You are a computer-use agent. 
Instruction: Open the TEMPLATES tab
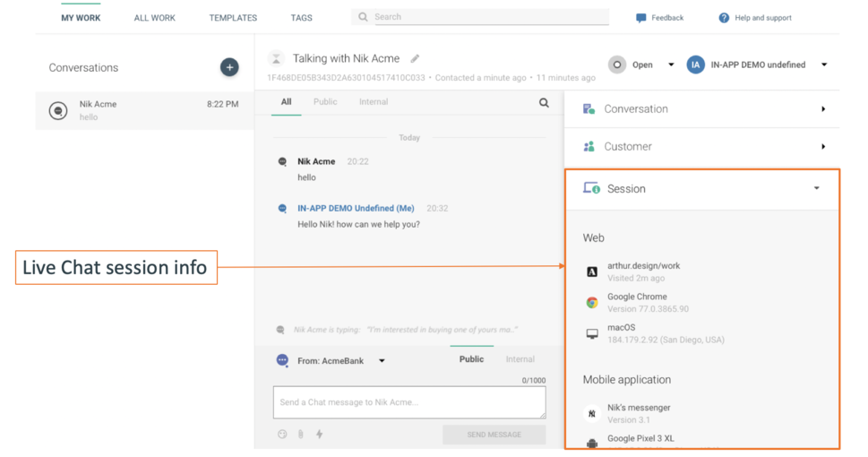tap(233, 18)
